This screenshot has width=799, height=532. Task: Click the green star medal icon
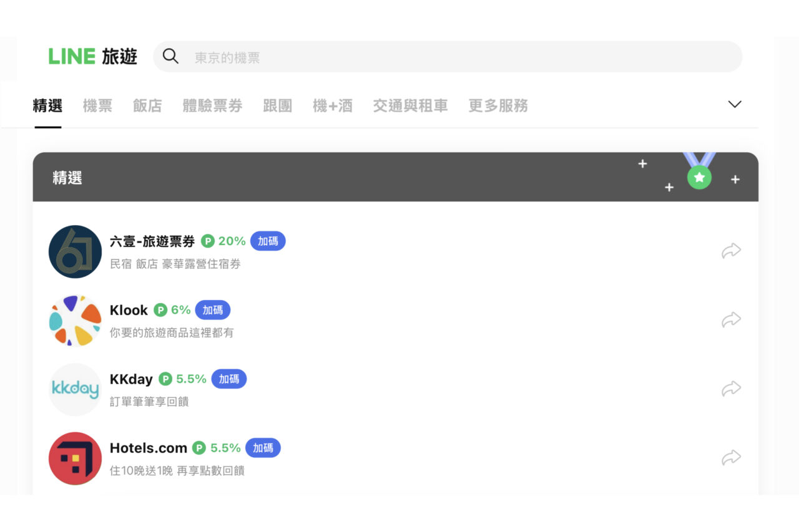pyautogui.click(x=699, y=177)
